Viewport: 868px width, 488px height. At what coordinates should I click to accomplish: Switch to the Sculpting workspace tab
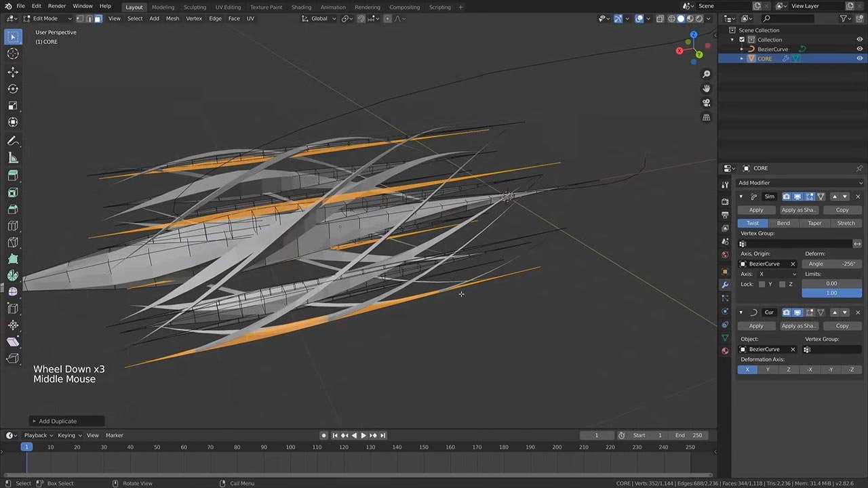tap(195, 7)
